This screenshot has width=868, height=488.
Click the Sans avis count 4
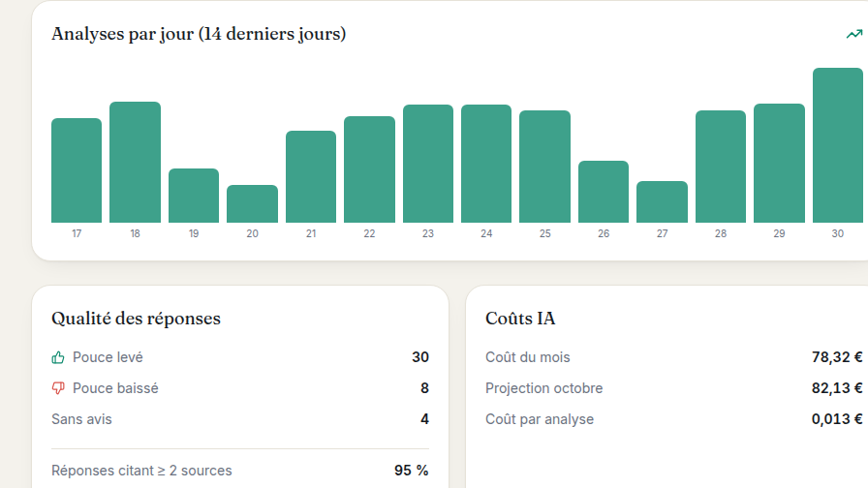(x=424, y=419)
